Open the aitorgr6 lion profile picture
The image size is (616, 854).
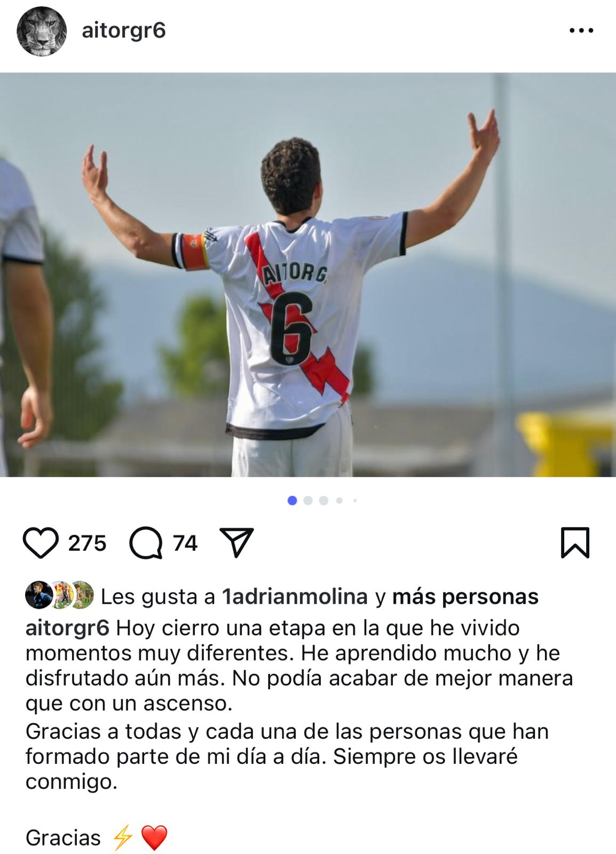42,31
